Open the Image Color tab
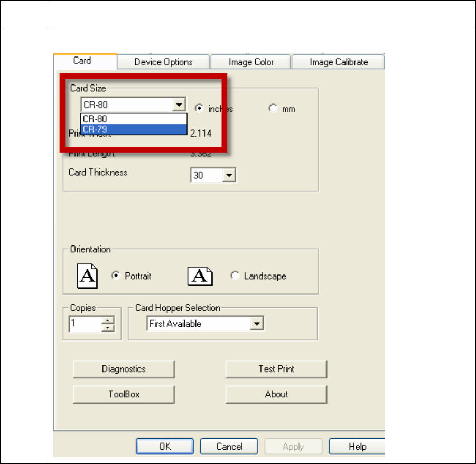 (x=251, y=62)
